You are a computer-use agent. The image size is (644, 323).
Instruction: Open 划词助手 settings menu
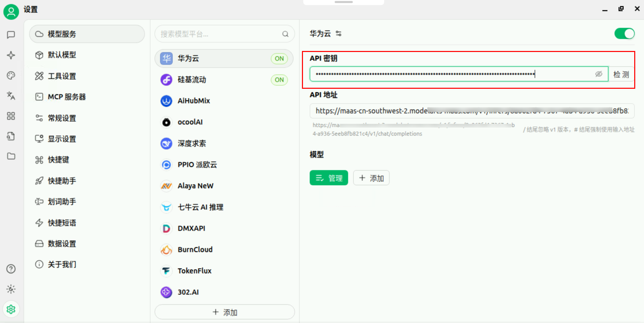point(87,202)
